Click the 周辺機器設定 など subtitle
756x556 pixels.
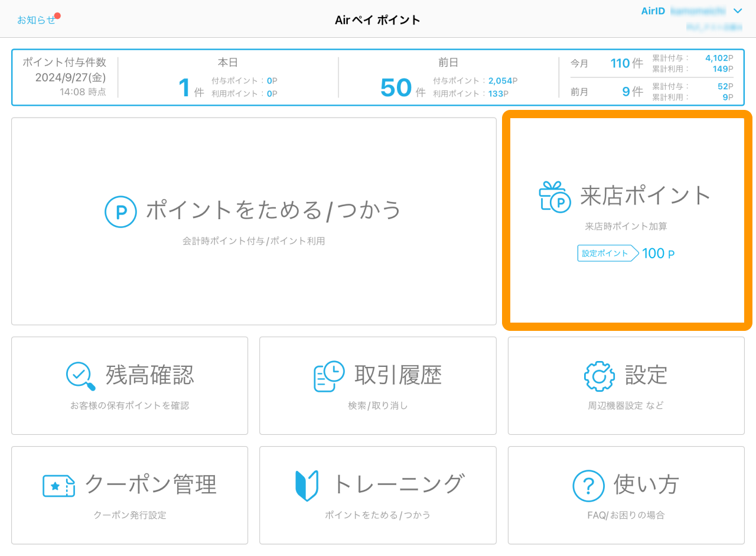626,405
